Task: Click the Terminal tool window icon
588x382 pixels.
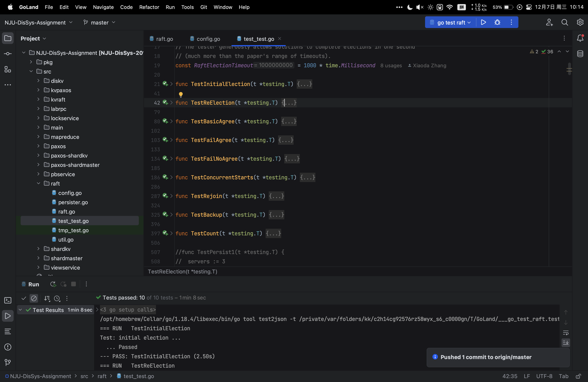Action: point(8,300)
